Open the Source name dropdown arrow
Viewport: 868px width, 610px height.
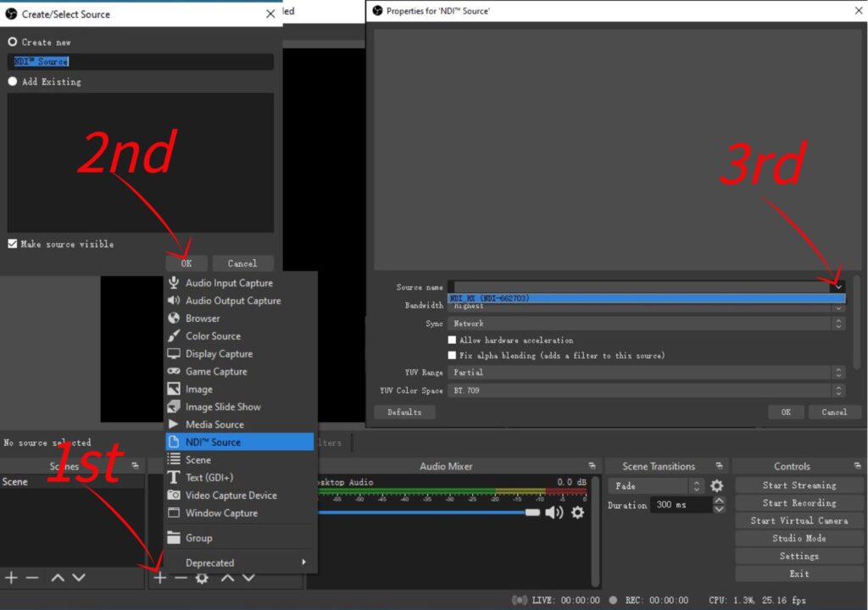click(x=838, y=286)
